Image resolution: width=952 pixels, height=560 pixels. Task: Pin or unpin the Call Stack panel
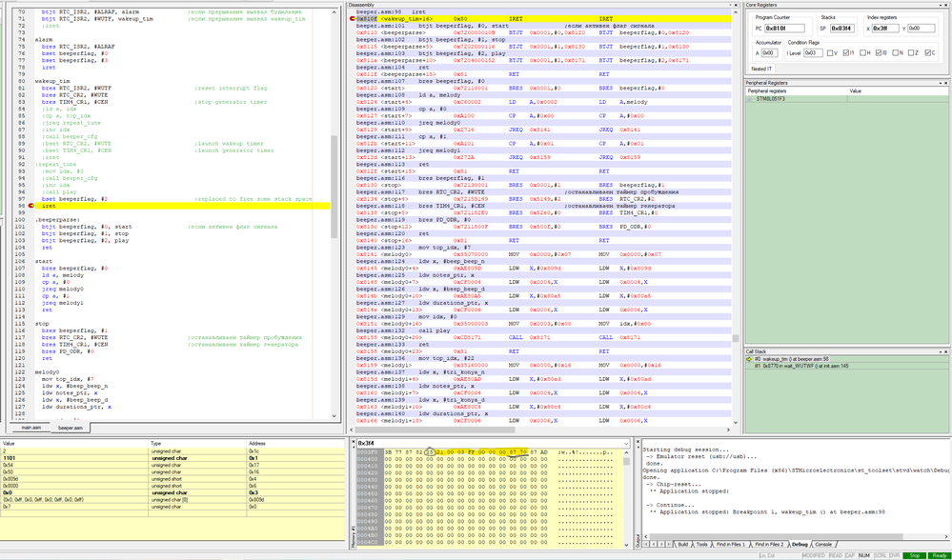pos(940,351)
